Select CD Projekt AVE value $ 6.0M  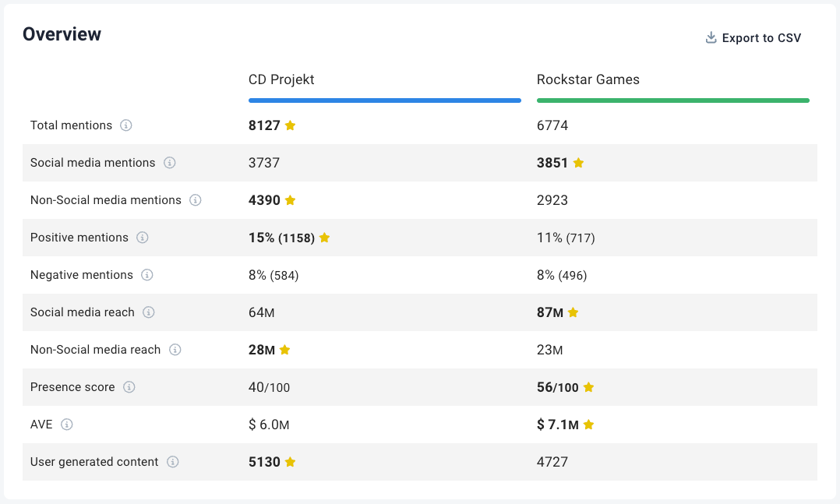[269, 425]
